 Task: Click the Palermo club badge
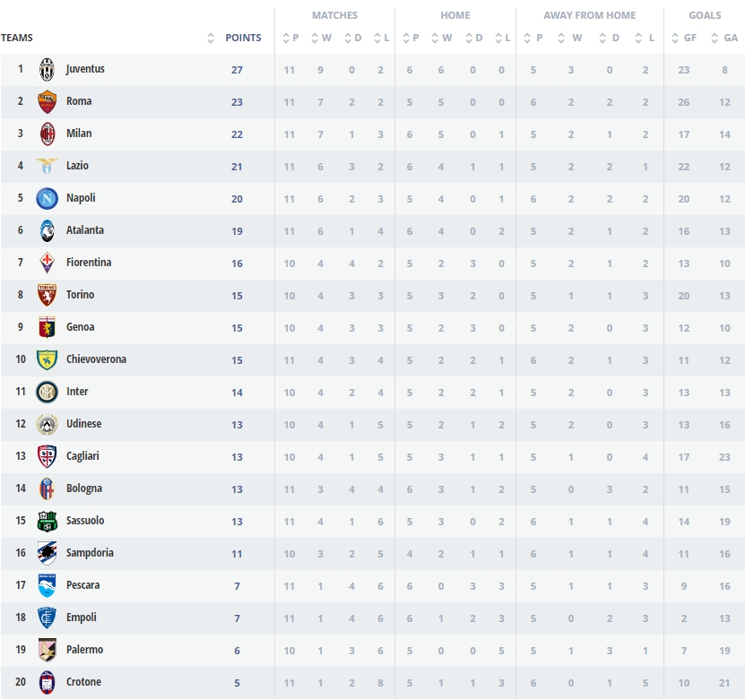tap(47, 651)
